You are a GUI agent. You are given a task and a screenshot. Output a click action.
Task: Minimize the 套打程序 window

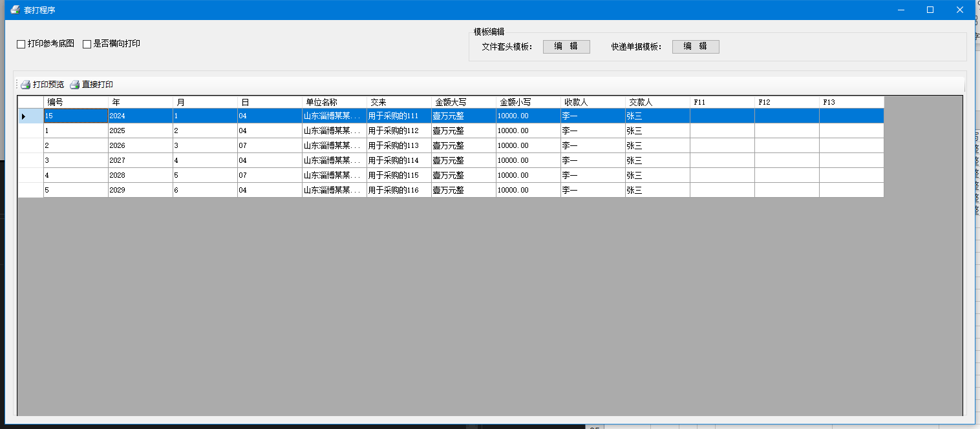tap(900, 10)
